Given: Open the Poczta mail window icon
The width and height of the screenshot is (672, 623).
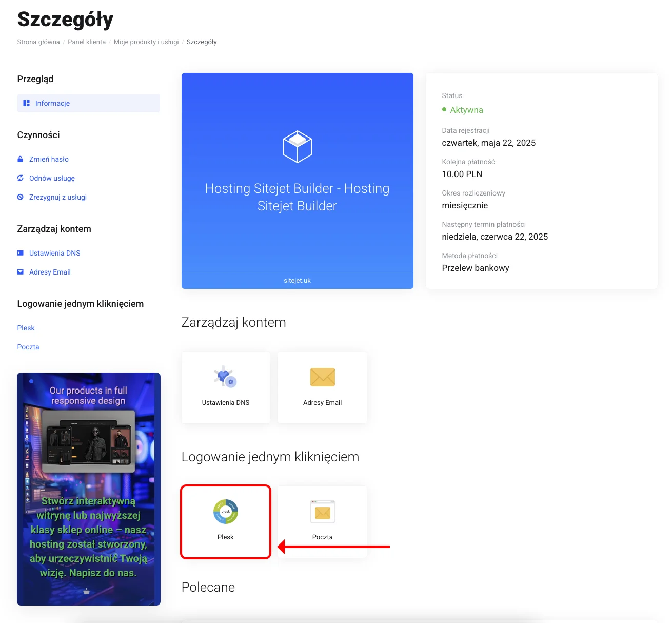Looking at the screenshot, I should pyautogui.click(x=322, y=512).
